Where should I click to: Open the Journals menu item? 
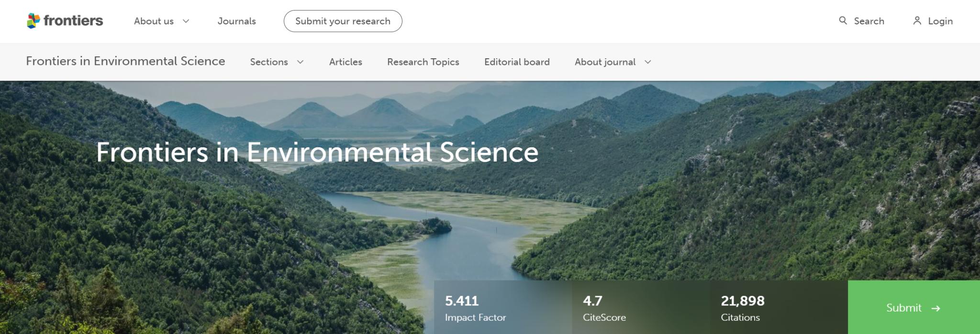click(236, 21)
